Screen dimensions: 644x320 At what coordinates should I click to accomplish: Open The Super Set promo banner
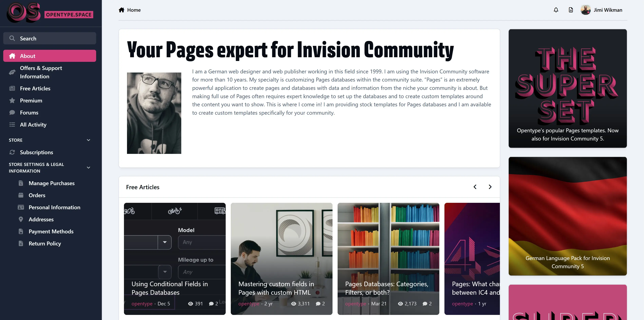click(568, 88)
